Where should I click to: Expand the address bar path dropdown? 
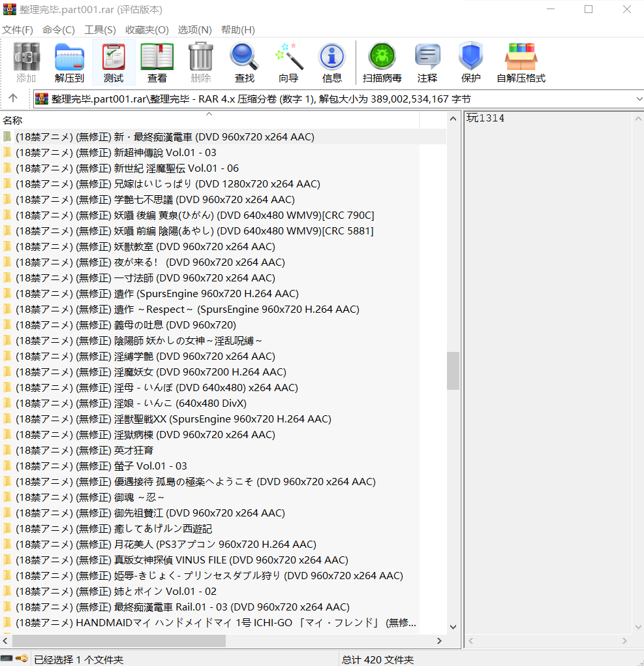click(x=639, y=99)
